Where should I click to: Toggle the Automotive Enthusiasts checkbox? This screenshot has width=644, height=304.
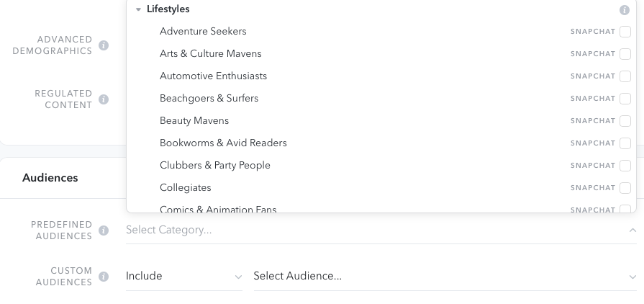tap(625, 76)
